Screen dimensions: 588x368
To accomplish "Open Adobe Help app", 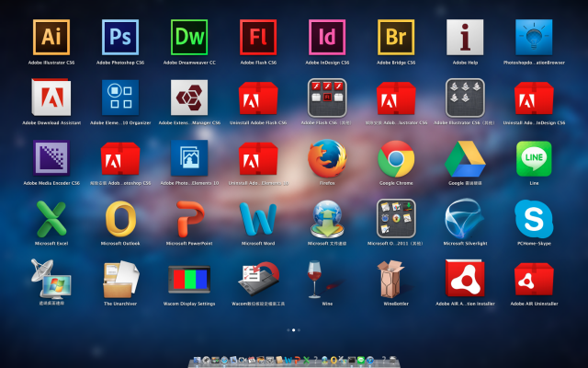I will tap(465, 37).
